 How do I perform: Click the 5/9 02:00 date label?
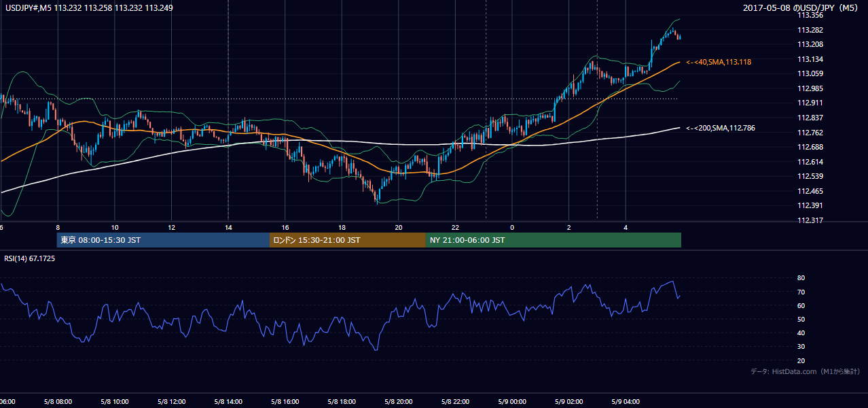point(568,401)
